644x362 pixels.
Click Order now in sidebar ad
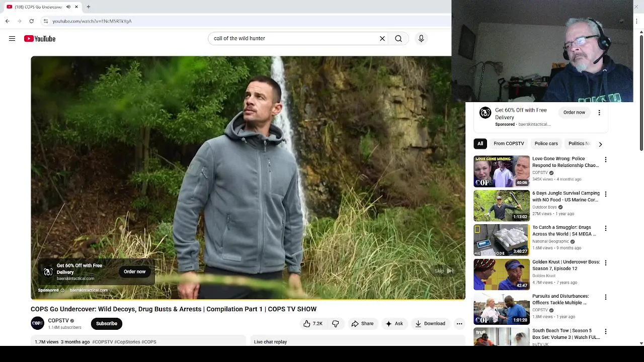pyautogui.click(x=574, y=113)
